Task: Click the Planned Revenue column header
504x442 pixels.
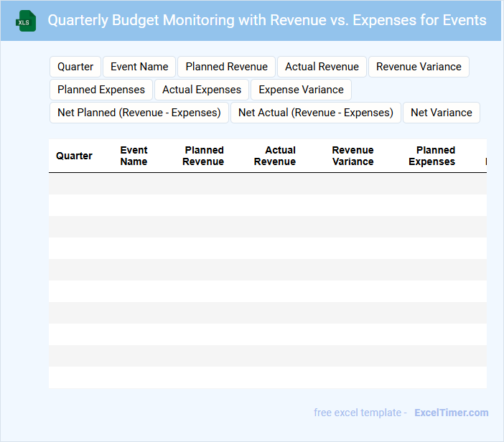Action: coord(203,156)
